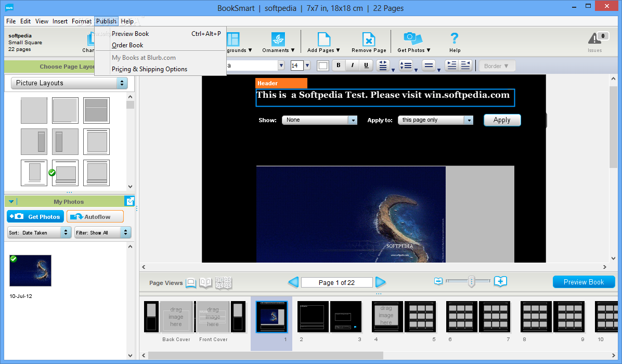The width and height of the screenshot is (622, 364).
Task: Select the checked picture layout thumbnail
Action: click(65, 173)
